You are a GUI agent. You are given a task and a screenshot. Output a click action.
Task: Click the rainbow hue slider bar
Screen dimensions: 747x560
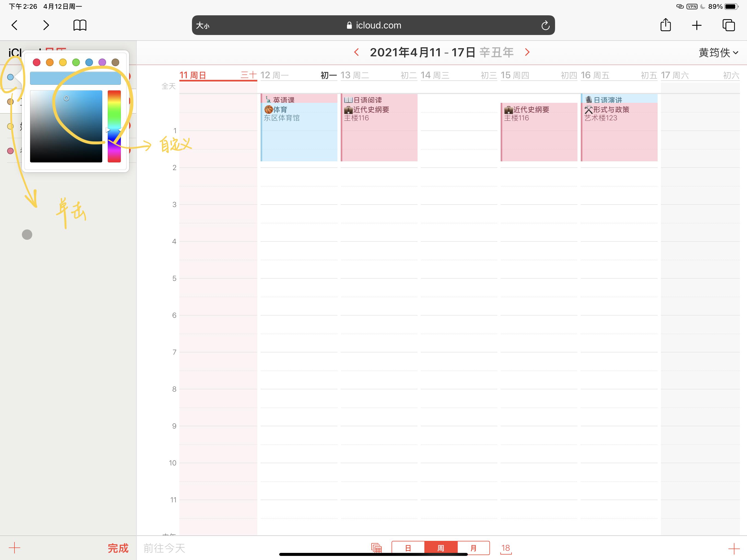coord(114,126)
